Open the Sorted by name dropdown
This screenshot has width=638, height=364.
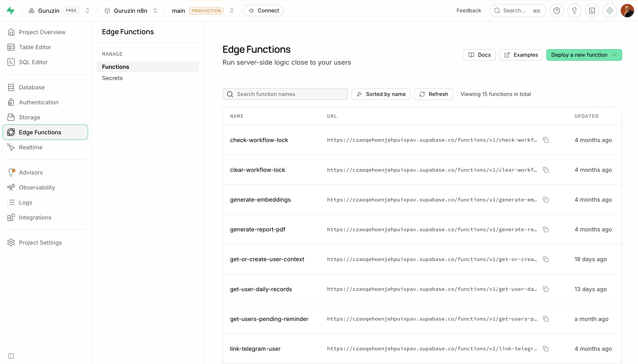click(381, 94)
